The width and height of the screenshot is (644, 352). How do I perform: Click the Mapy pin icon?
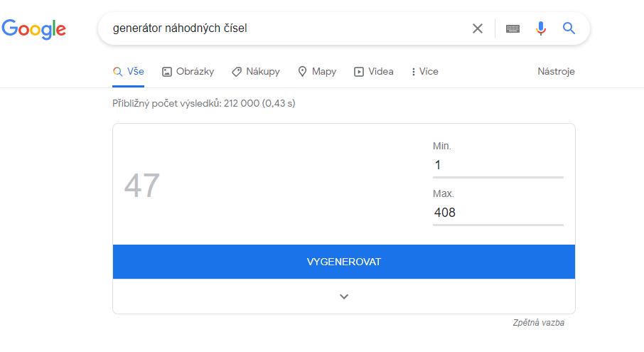[x=302, y=72]
